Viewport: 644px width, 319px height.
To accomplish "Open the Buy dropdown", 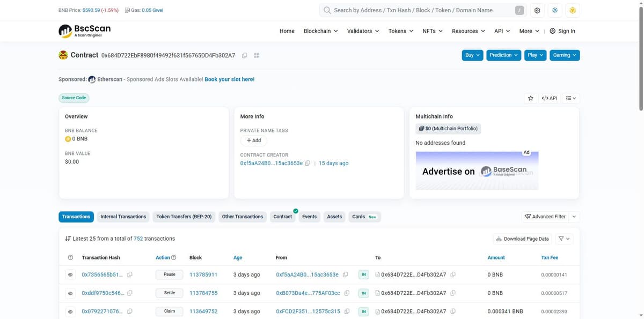I will 473,55.
